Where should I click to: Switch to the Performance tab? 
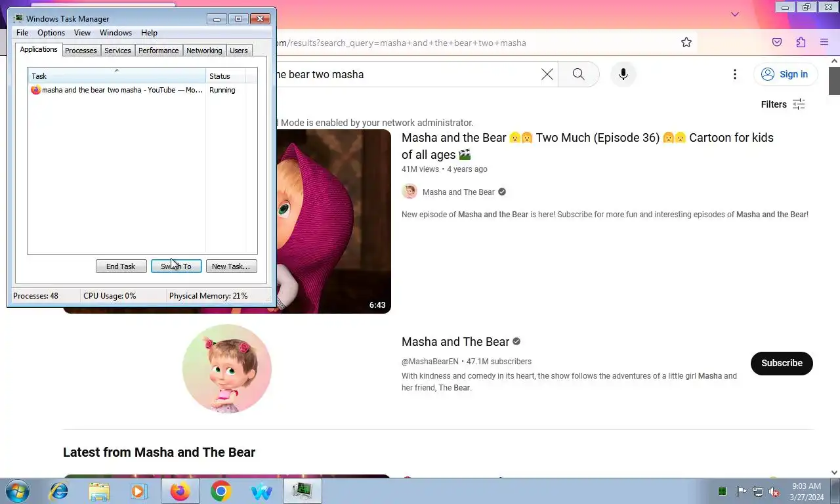159,51
